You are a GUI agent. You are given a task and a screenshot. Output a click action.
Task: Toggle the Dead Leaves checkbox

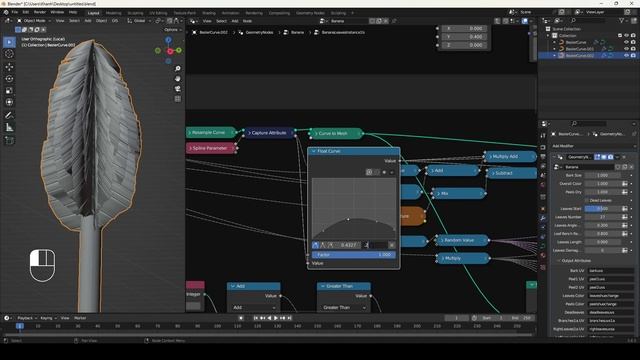tap(587, 200)
